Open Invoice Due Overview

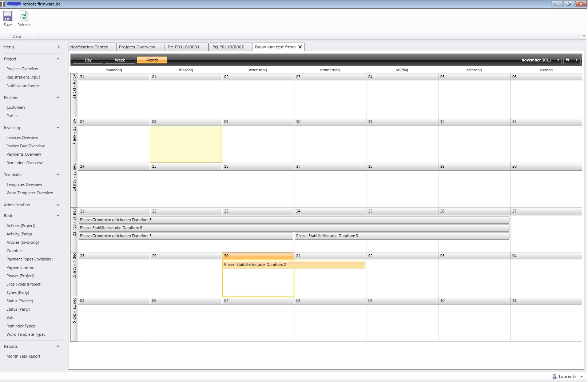25,146
